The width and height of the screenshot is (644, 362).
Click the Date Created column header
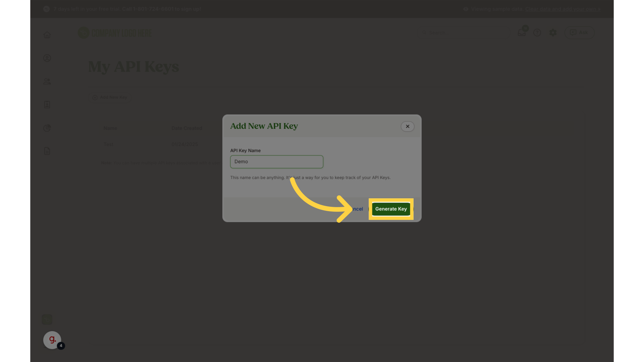[187, 128]
